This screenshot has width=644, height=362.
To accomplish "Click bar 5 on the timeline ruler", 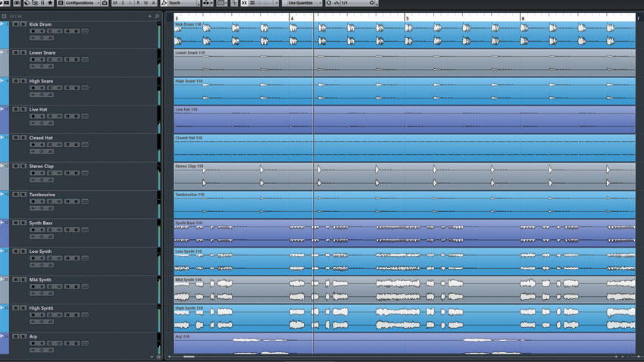I will tap(407, 18).
